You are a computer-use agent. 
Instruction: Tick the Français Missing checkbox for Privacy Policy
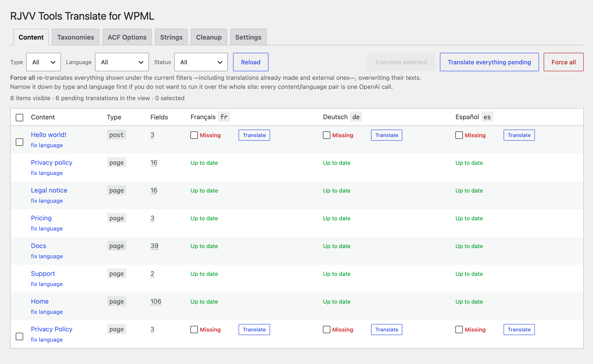[194, 329]
